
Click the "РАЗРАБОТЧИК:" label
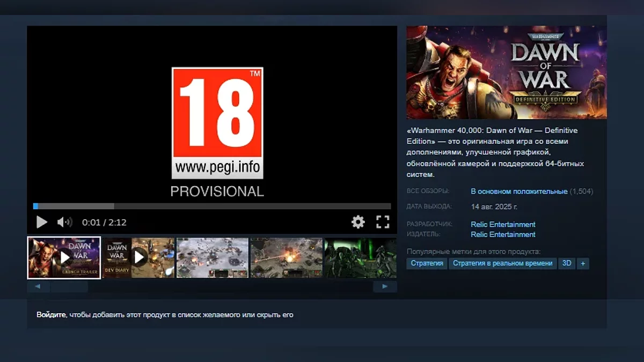pyautogui.click(x=429, y=224)
